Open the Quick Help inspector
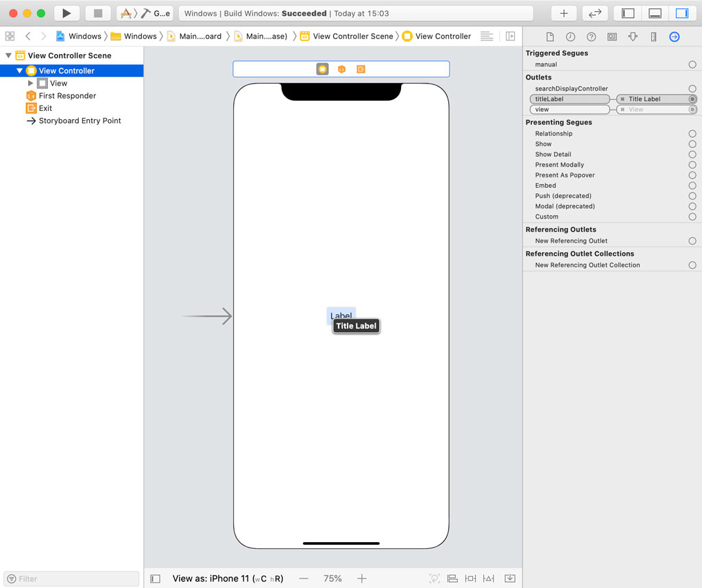This screenshot has height=588, width=702. [x=590, y=36]
